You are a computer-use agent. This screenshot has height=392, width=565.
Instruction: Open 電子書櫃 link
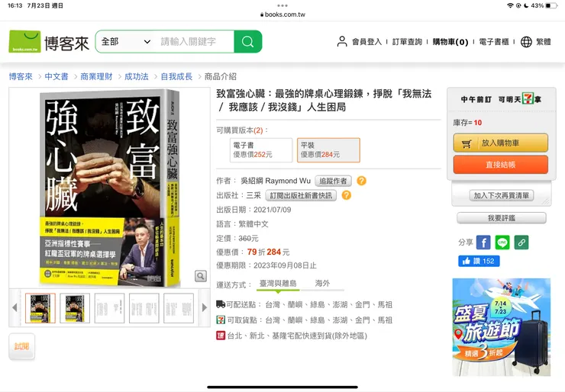tap(494, 42)
